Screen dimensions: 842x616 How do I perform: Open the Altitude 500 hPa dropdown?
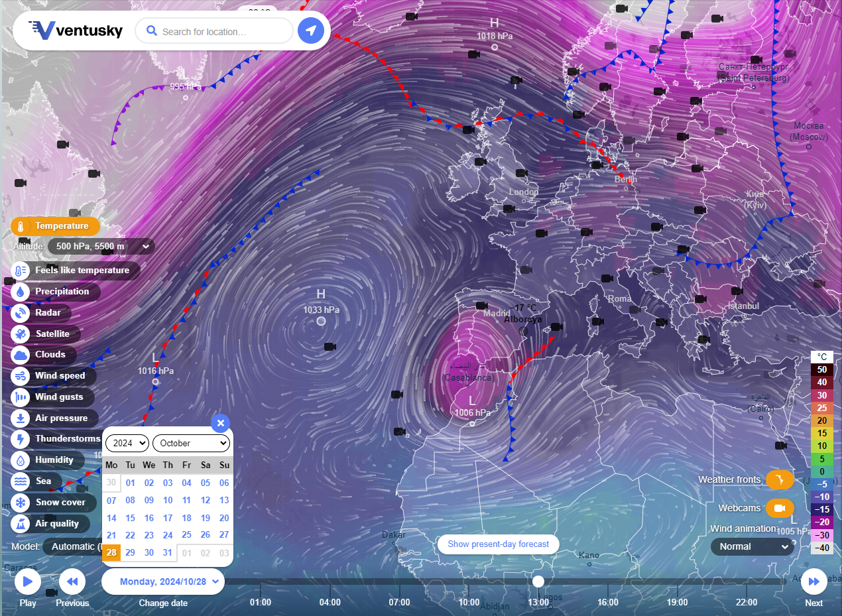101,247
